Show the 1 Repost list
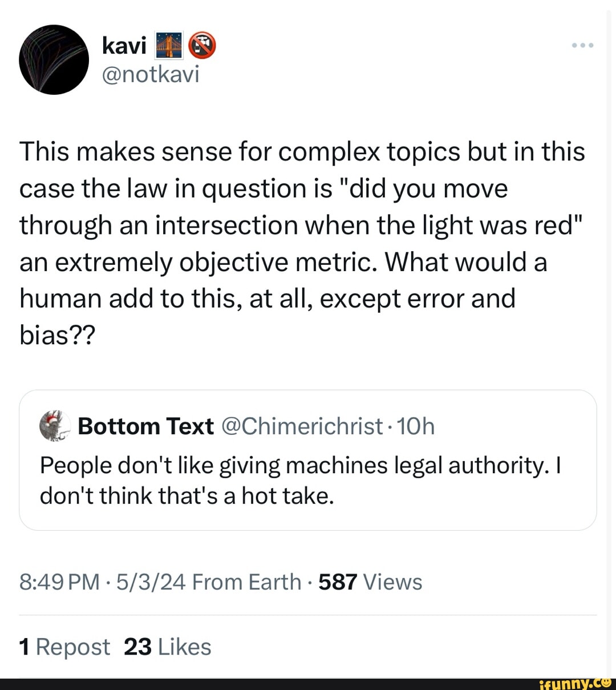The width and height of the screenshot is (616, 690). point(64,647)
